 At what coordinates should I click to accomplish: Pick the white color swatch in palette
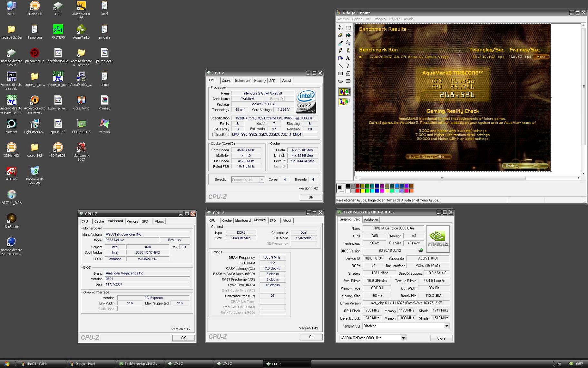[x=348, y=191]
